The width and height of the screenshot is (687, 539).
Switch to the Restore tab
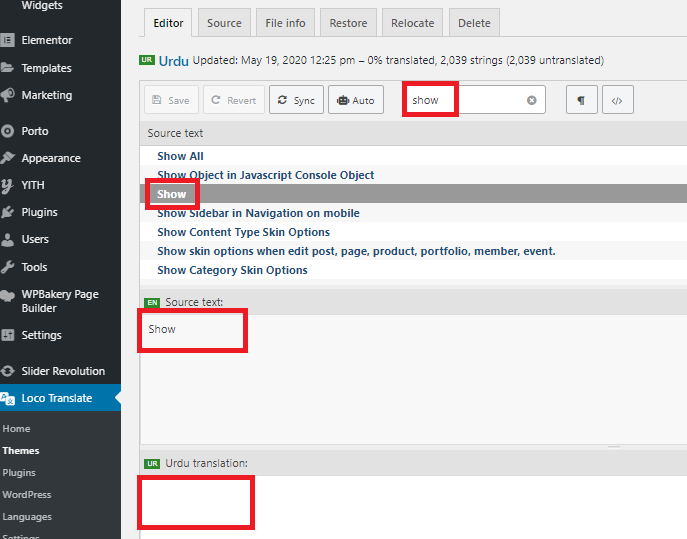click(348, 23)
